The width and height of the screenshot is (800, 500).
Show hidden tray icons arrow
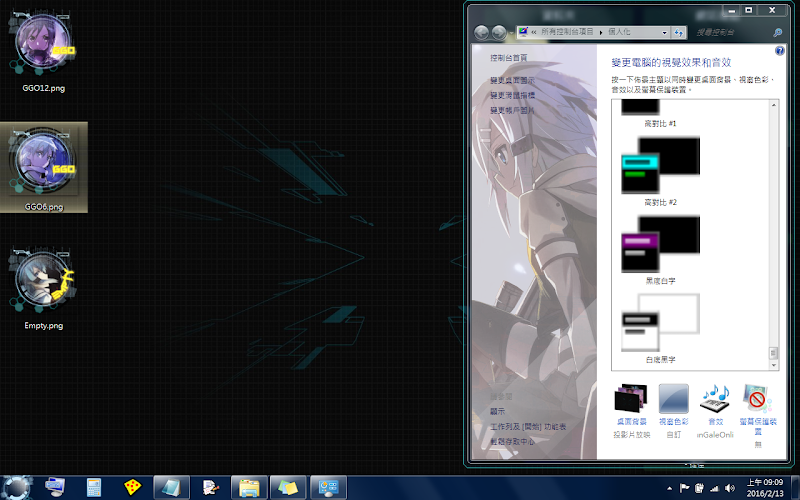(x=669, y=488)
